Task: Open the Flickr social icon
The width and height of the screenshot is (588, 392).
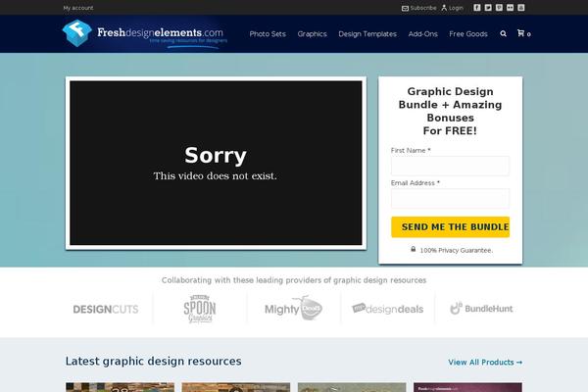Action: [510, 8]
